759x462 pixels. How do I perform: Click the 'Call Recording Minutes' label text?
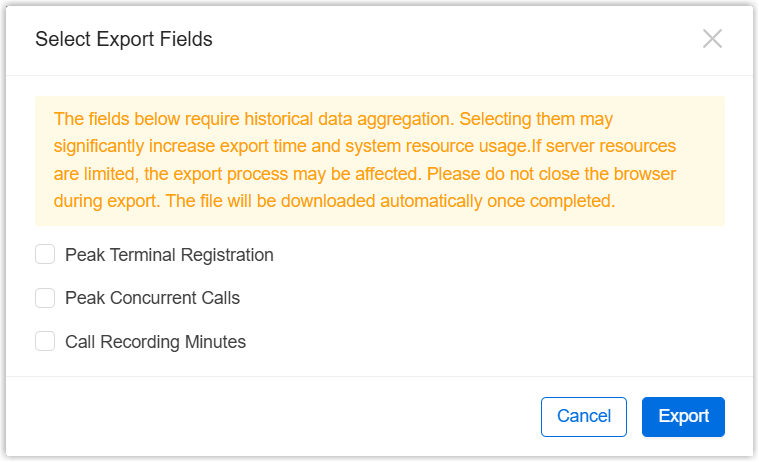click(x=155, y=342)
